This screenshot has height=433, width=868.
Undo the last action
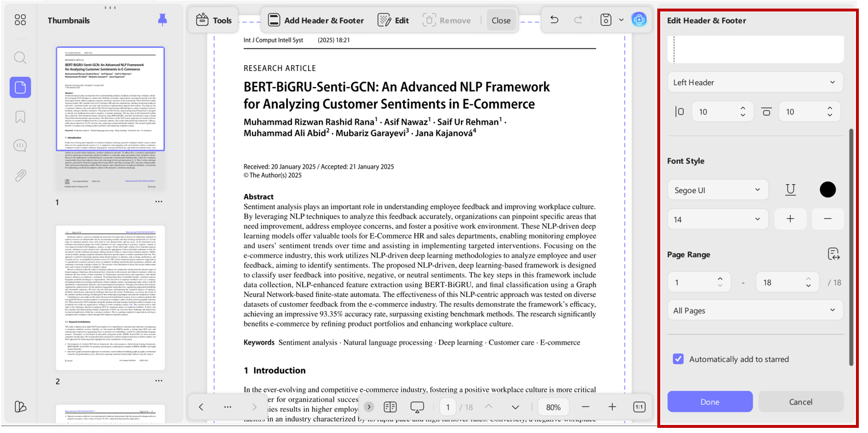[554, 20]
